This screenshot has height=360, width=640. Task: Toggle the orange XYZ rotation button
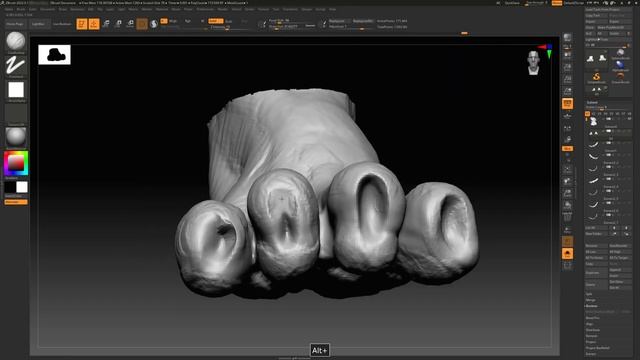[567, 149]
